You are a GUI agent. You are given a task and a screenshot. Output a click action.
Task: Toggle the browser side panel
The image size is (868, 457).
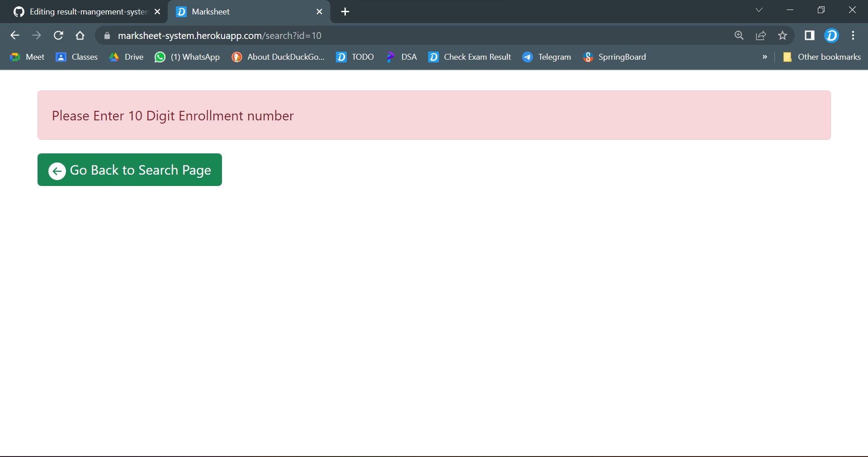(809, 35)
